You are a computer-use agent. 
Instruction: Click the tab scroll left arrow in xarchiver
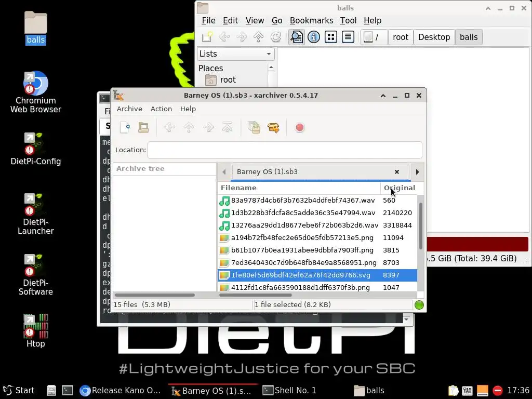click(224, 172)
